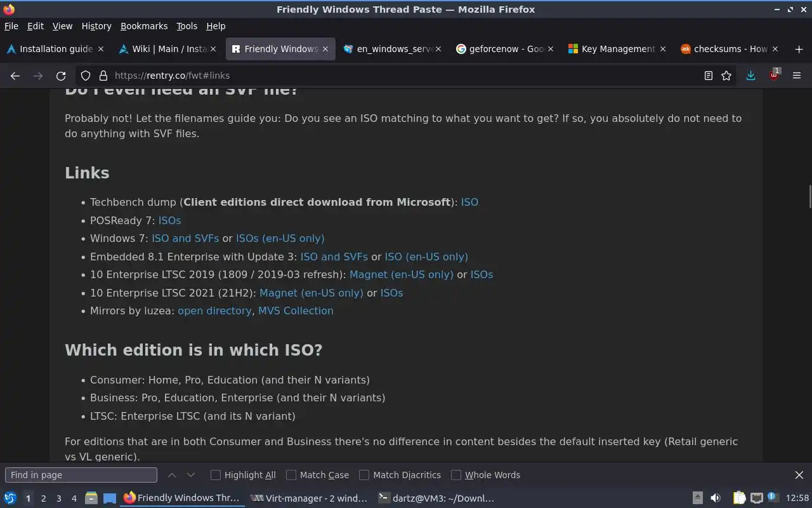
Task: Open a new tab with plus button
Action: (799, 49)
